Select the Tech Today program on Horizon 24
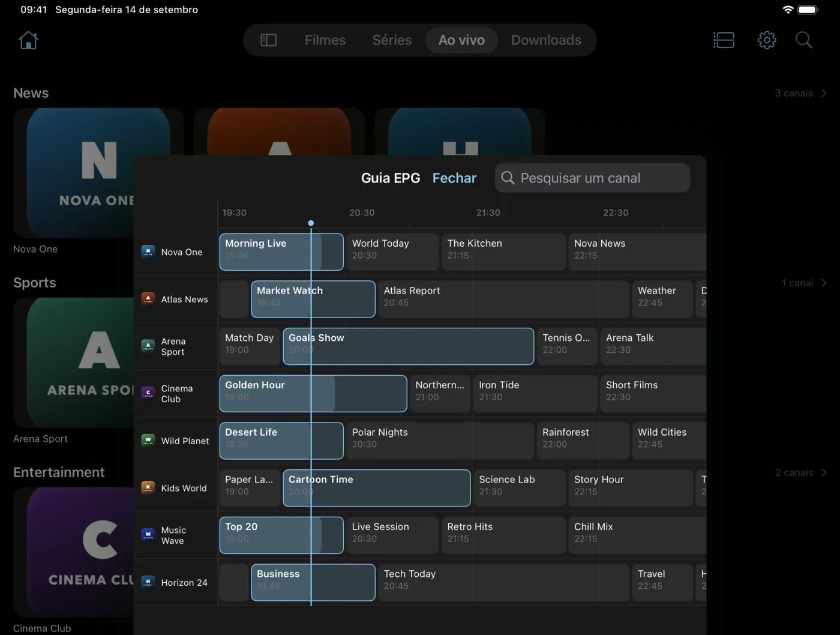Image resolution: width=840 pixels, height=635 pixels. click(503, 582)
